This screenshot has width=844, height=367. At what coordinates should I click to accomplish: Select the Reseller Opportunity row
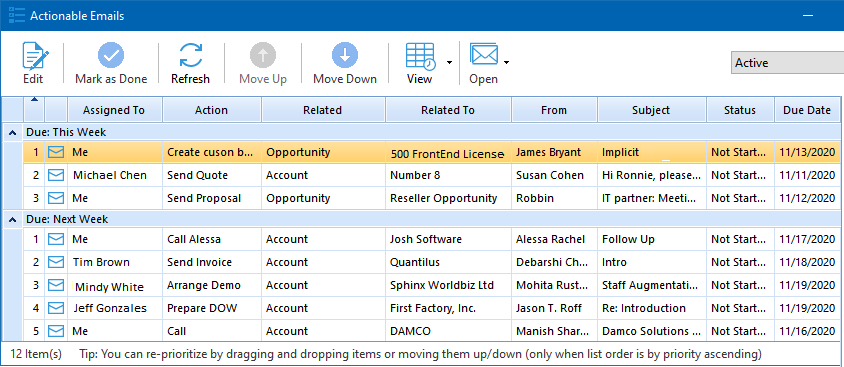coord(431,198)
